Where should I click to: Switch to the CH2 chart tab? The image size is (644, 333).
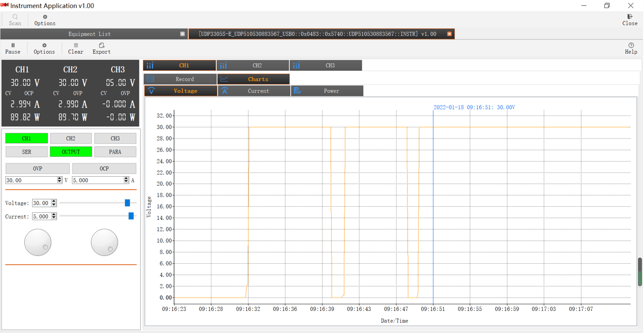pyautogui.click(x=253, y=66)
